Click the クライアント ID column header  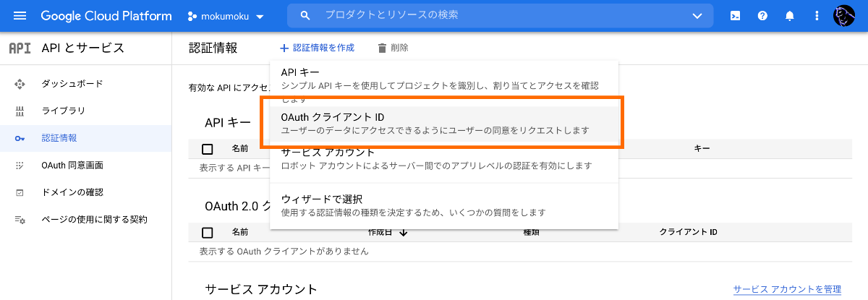688,232
